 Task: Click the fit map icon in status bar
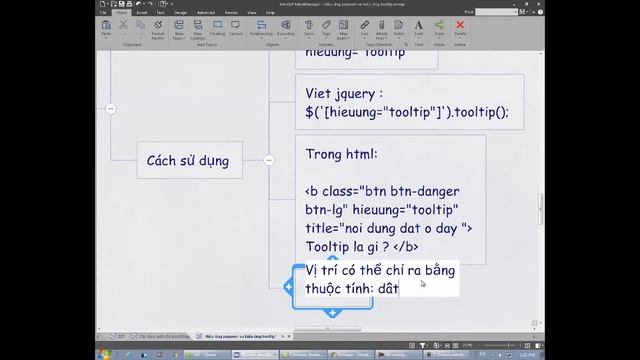click(527, 345)
